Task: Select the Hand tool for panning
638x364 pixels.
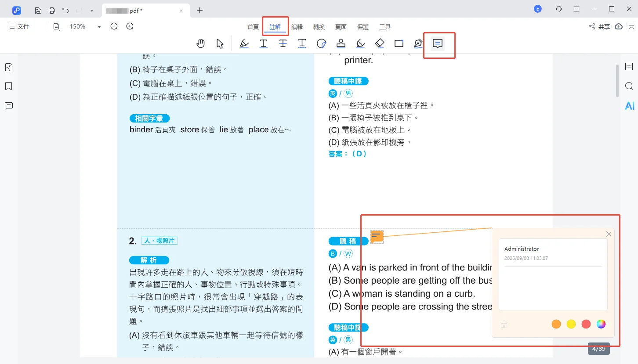Action: coord(200,43)
